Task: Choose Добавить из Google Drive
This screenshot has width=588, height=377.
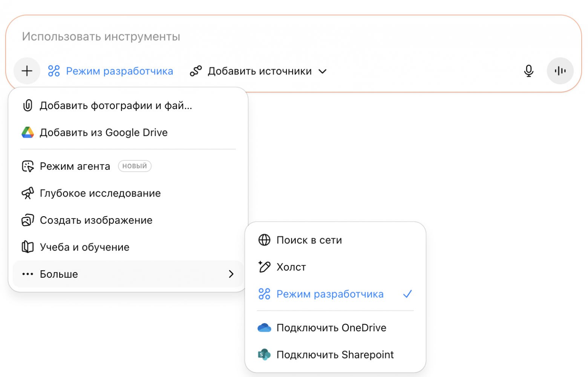Action: click(x=128, y=132)
